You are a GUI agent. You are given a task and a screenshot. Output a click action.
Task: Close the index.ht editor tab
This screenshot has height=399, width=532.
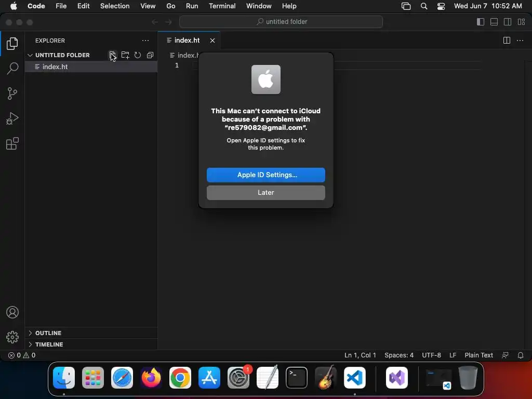pyautogui.click(x=212, y=41)
